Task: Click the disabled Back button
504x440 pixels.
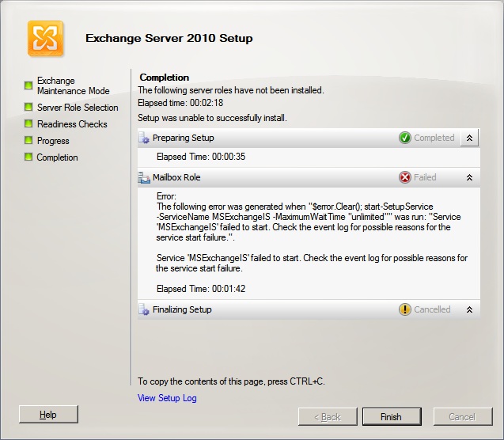Action: tap(328, 417)
